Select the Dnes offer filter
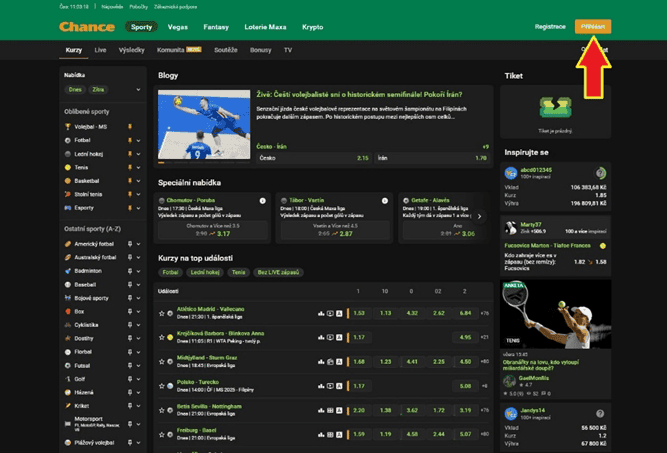This screenshot has height=453, width=667. point(75,90)
